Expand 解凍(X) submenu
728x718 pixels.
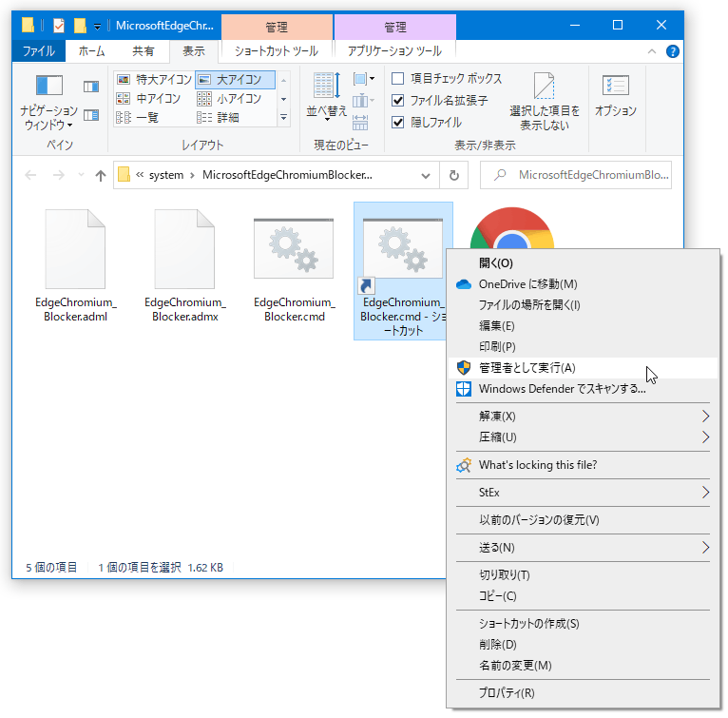pos(705,416)
